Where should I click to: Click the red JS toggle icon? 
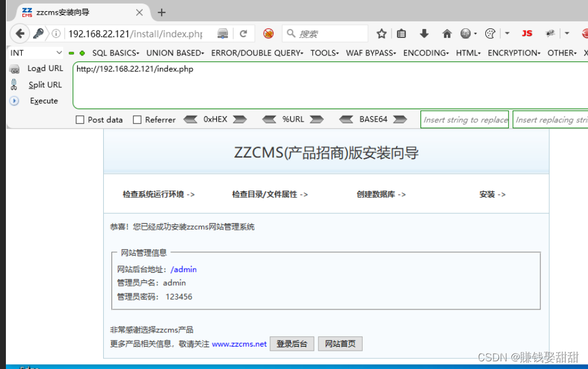527,34
